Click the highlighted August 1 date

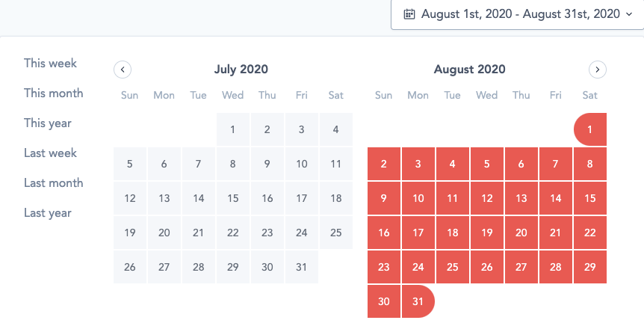pyautogui.click(x=590, y=129)
